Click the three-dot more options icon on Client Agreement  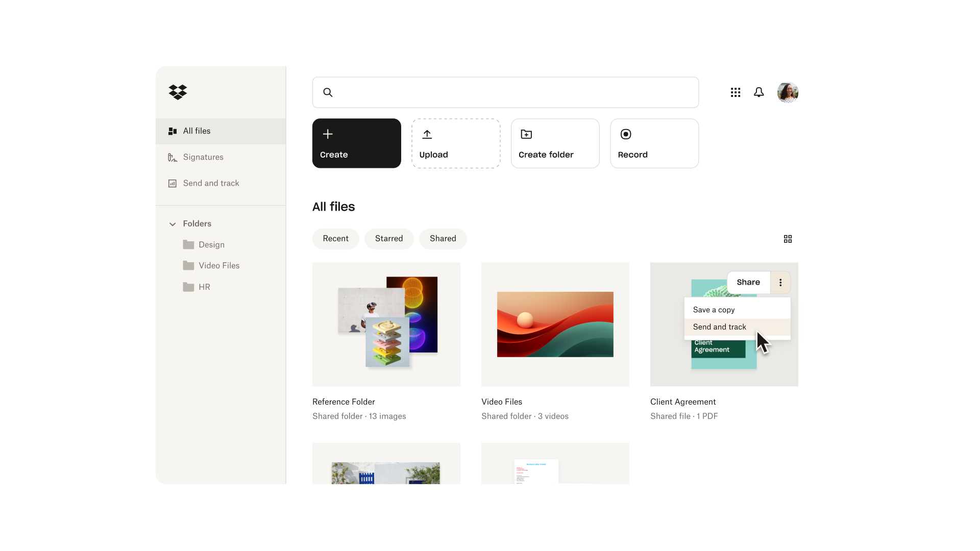coord(781,282)
